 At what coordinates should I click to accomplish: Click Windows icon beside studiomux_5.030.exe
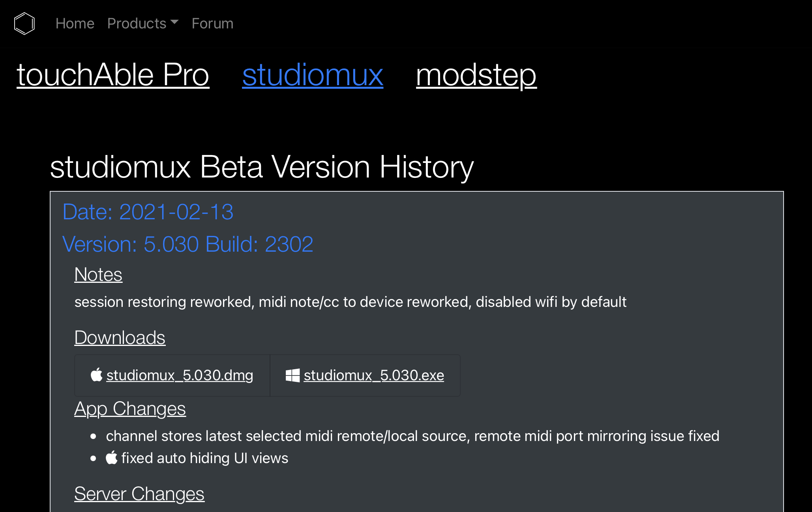293,375
